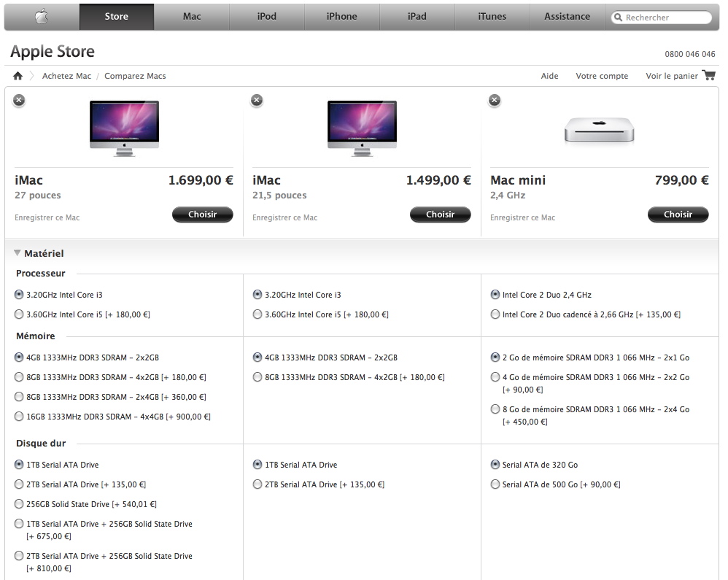Select 8GB 4x2GB memory for the 21,5 pouces iMac

pos(257,377)
